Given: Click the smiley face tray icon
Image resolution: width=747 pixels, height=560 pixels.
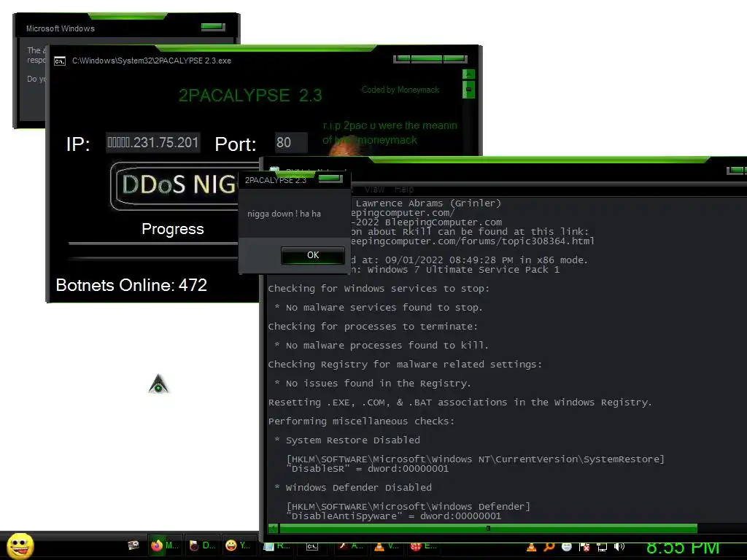Looking at the screenshot, I should [x=566, y=547].
